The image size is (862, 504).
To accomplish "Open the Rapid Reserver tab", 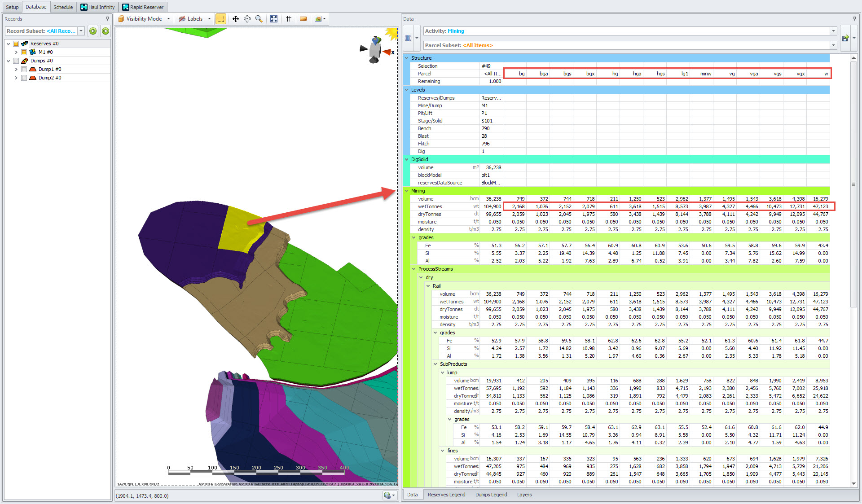I will [143, 7].
